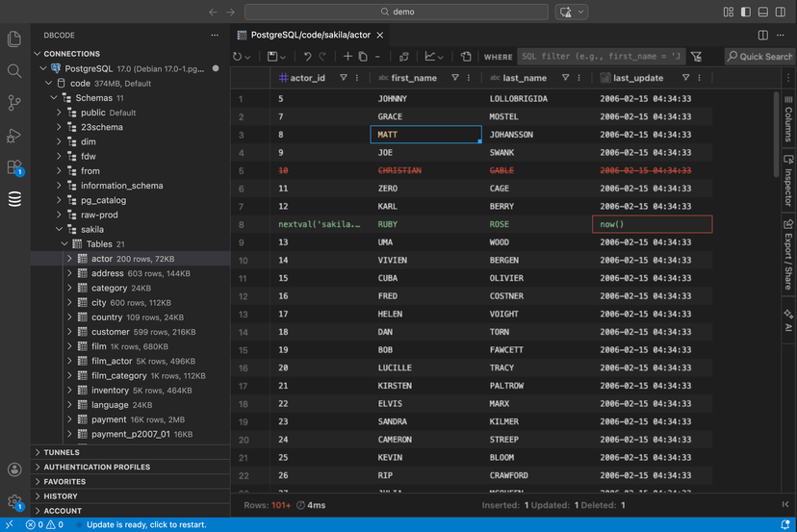Open actor_id column options menu
Screen dimensions: 797x532
pos(357,78)
